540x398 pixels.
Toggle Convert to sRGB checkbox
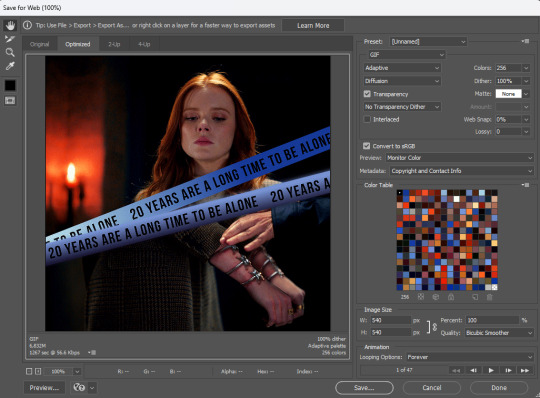366,146
